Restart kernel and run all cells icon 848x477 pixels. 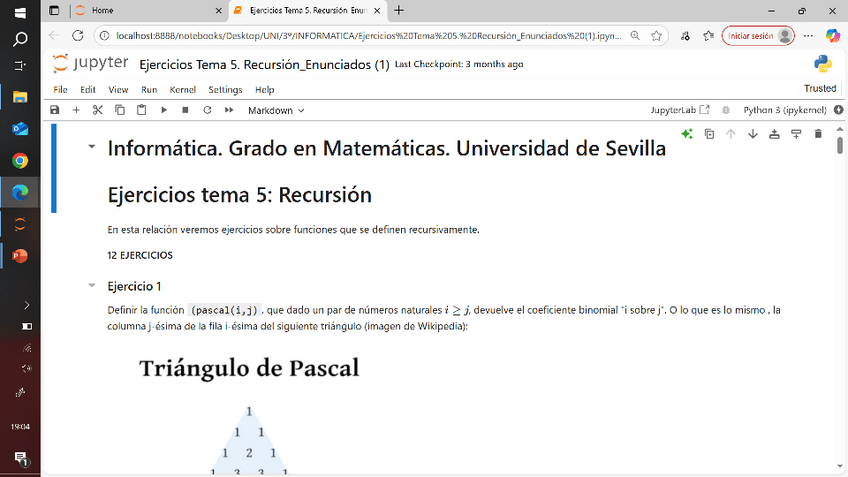click(x=229, y=110)
